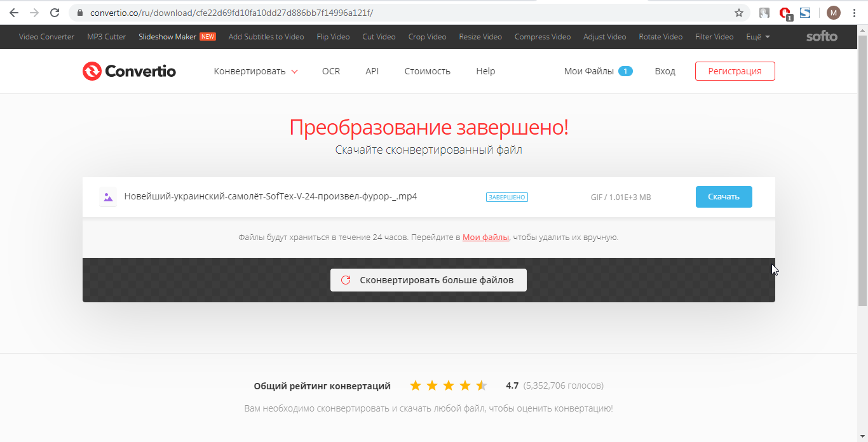Click the ЗАВЕРШЕНО status badge

pos(507,197)
